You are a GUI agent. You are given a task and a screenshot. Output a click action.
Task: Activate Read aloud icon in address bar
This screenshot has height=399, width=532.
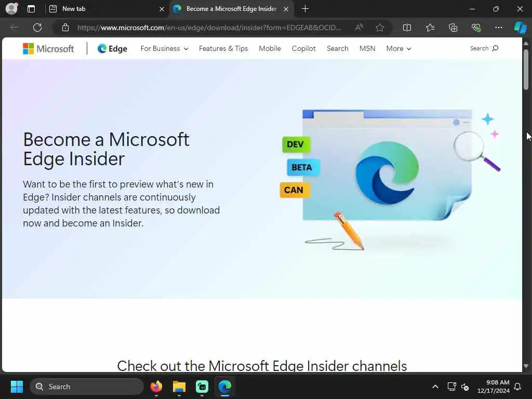click(x=359, y=28)
